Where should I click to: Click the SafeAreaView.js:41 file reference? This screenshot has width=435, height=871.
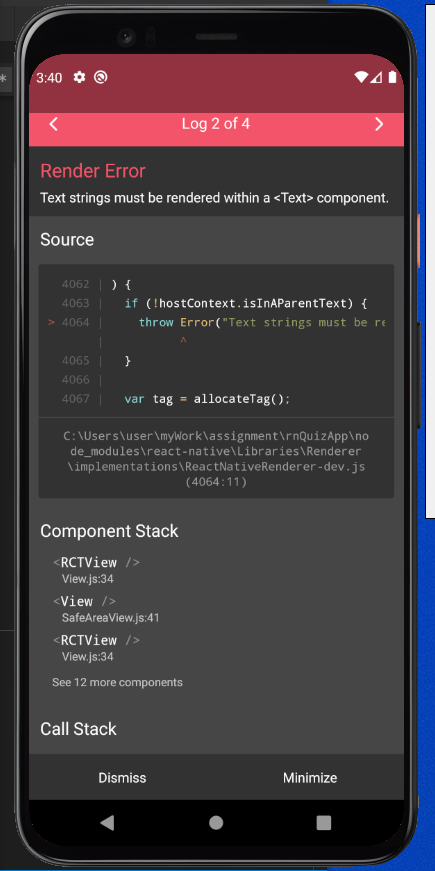(x=111, y=618)
